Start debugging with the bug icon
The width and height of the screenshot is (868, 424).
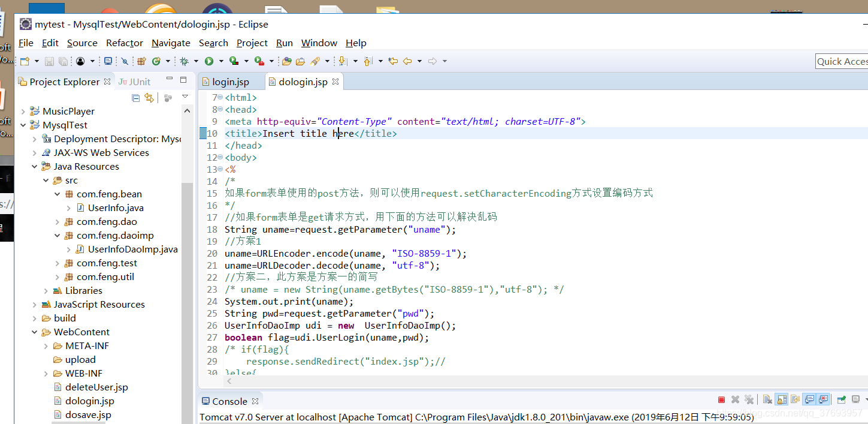(x=185, y=61)
